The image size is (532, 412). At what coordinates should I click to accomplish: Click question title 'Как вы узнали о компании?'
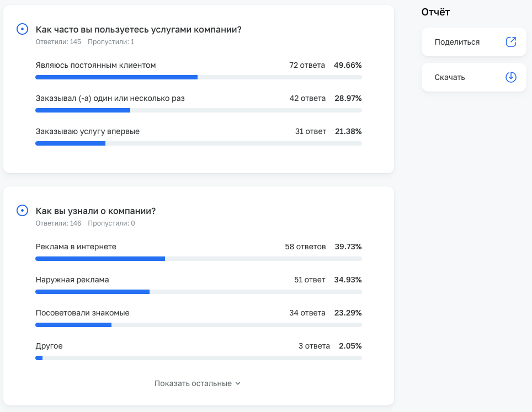pos(95,211)
